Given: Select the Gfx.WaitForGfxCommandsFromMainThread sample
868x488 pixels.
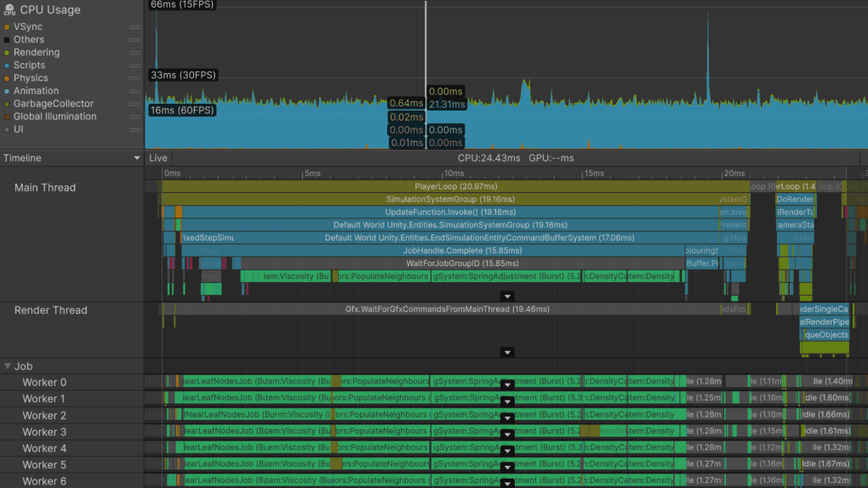Looking at the screenshot, I should (x=446, y=309).
